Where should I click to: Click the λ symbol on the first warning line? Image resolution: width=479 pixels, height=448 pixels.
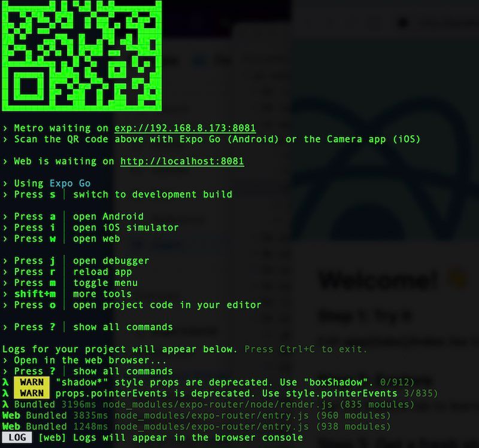click(5, 383)
